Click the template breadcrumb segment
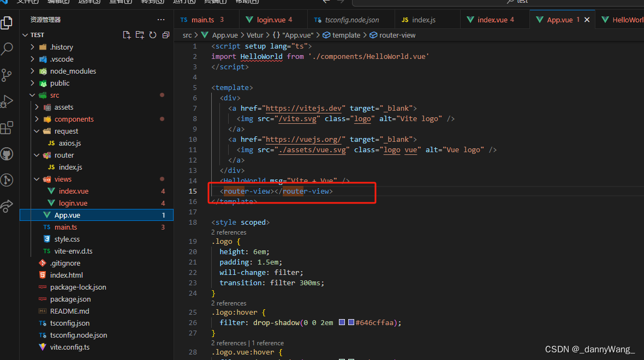Screen dimensions: 644x360 (x=342, y=35)
